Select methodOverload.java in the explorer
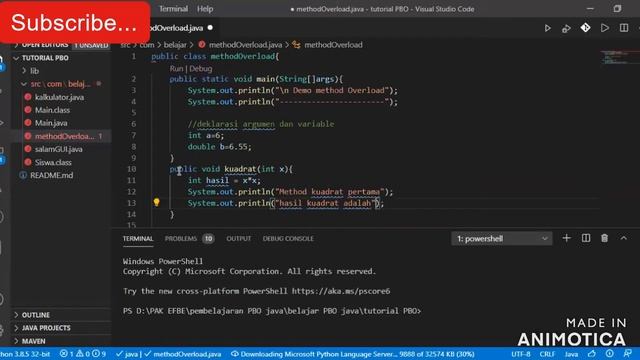This screenshot has height=360, width=640. [61, 136]
